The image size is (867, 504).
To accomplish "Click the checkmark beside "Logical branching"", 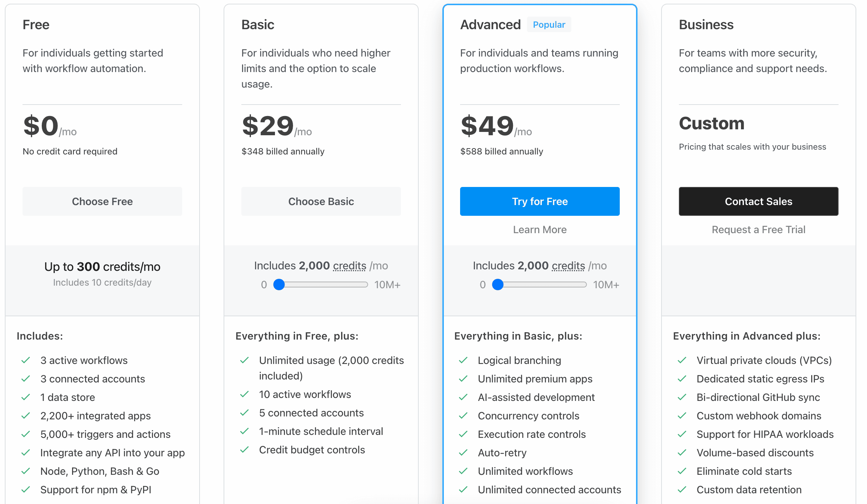I will [463, 360].
